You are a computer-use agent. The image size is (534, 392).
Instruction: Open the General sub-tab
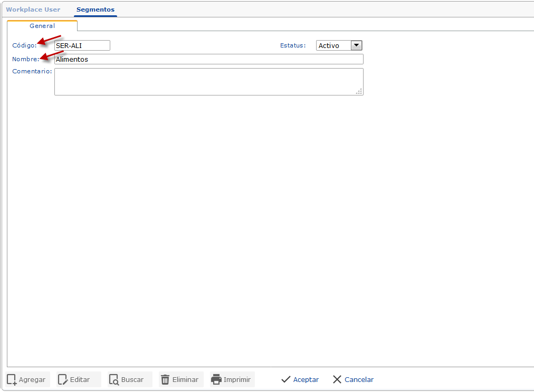(x=42, y=26)
